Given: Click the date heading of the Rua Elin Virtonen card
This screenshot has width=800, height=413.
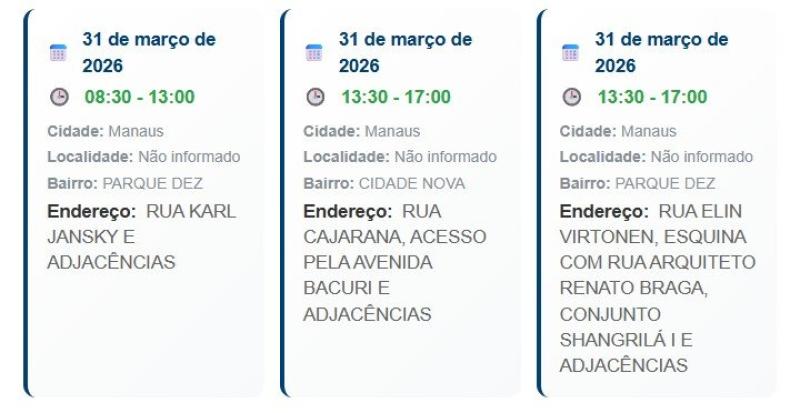Looking at the screenshot, I should [659, 53].
